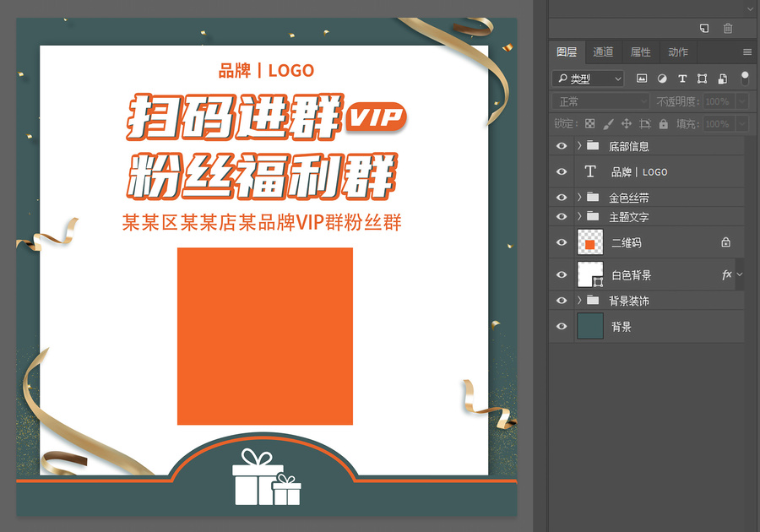760x532 pixels.
Task: Click the folder icon of the 金色丝带 group
Action: (593, 197)
